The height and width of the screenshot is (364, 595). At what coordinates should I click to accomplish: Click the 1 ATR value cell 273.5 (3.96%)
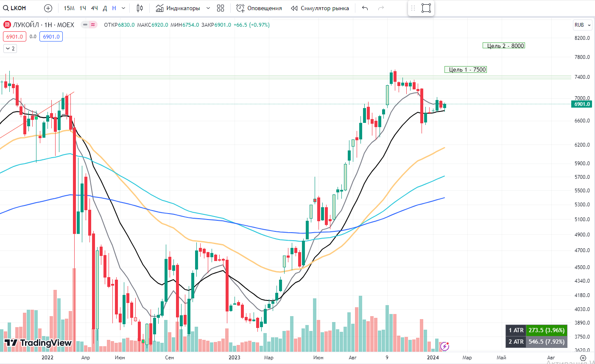point(547,330)
